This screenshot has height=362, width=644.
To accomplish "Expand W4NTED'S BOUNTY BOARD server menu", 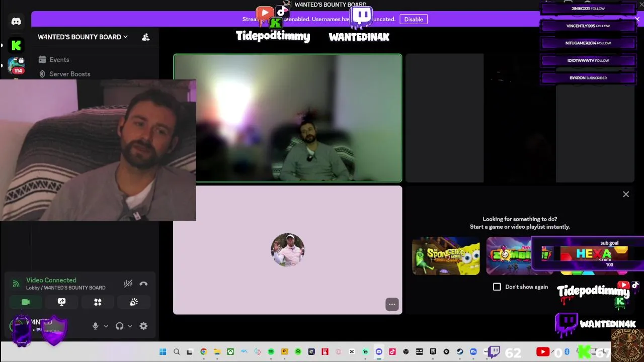I will coord(83,37).
